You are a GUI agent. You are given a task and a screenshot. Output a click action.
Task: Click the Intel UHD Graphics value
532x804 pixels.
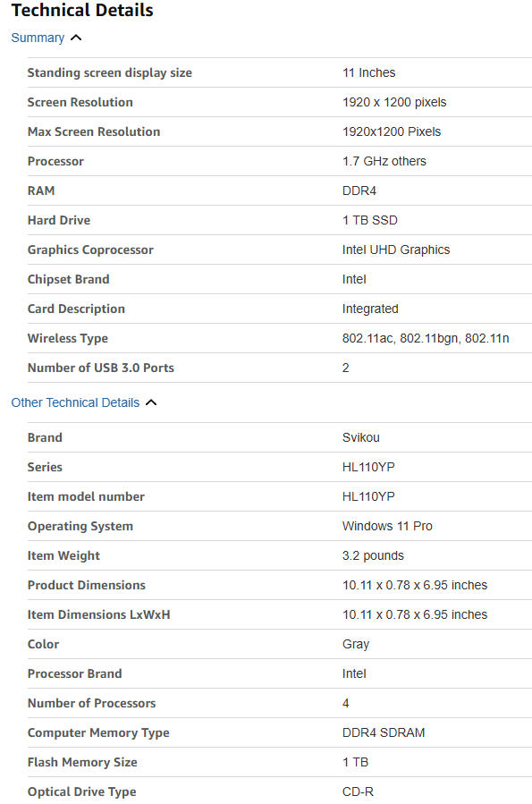(x=396, y=250)
